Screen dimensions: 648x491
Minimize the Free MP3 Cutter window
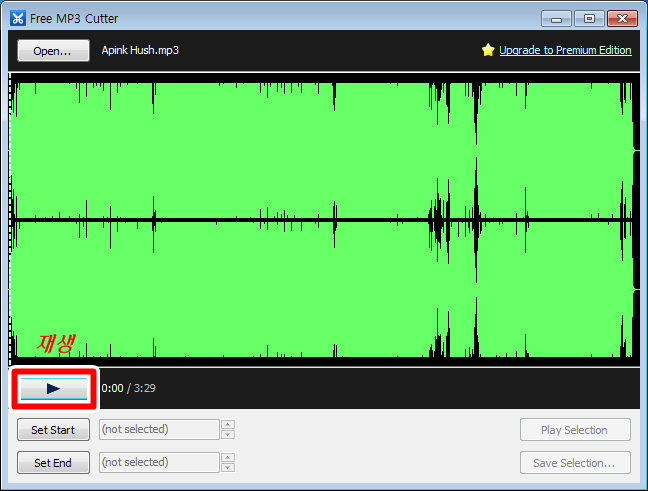tap(556, 19)
